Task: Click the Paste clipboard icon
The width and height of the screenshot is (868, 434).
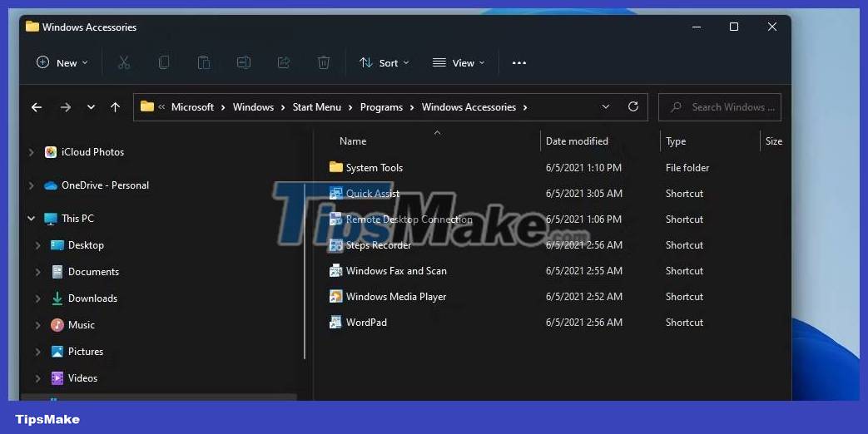Action: [x=204, y=62]
